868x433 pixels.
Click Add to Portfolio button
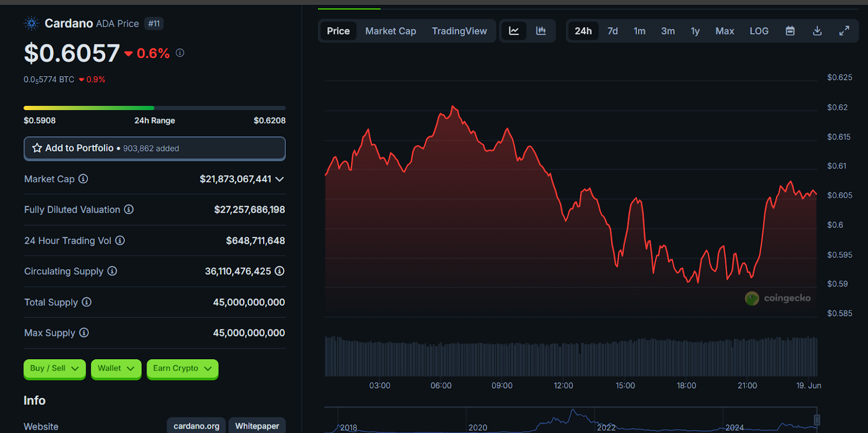[x=154, y=148]
